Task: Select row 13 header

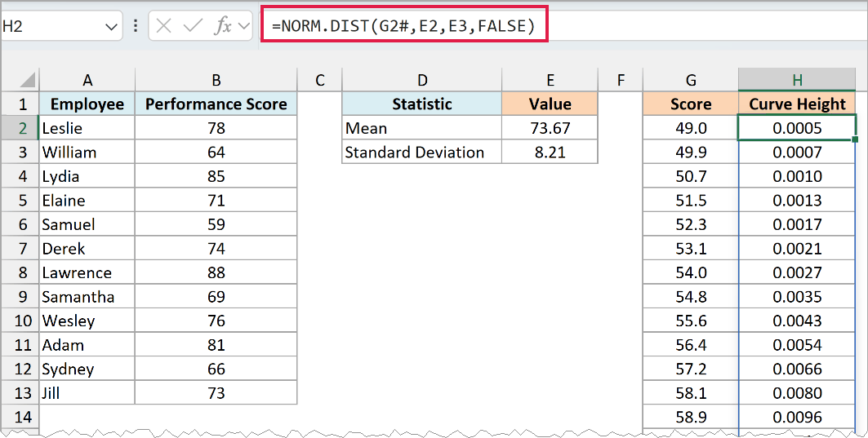Action: click(20, 392)
